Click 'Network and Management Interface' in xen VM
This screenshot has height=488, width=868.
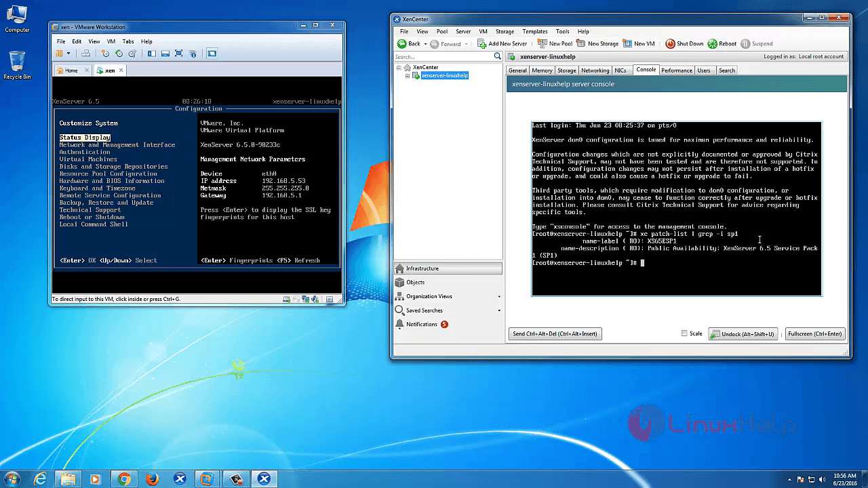[117, 145]
